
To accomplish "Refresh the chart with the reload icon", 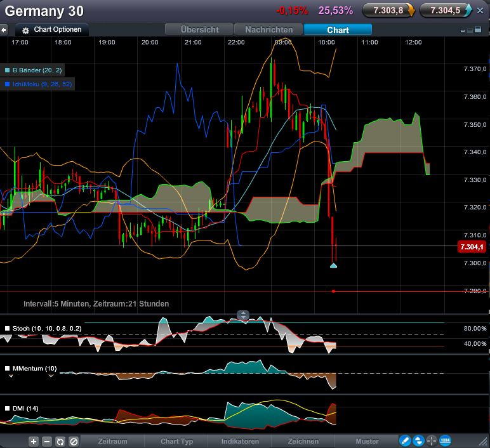I will pos(60,442).
